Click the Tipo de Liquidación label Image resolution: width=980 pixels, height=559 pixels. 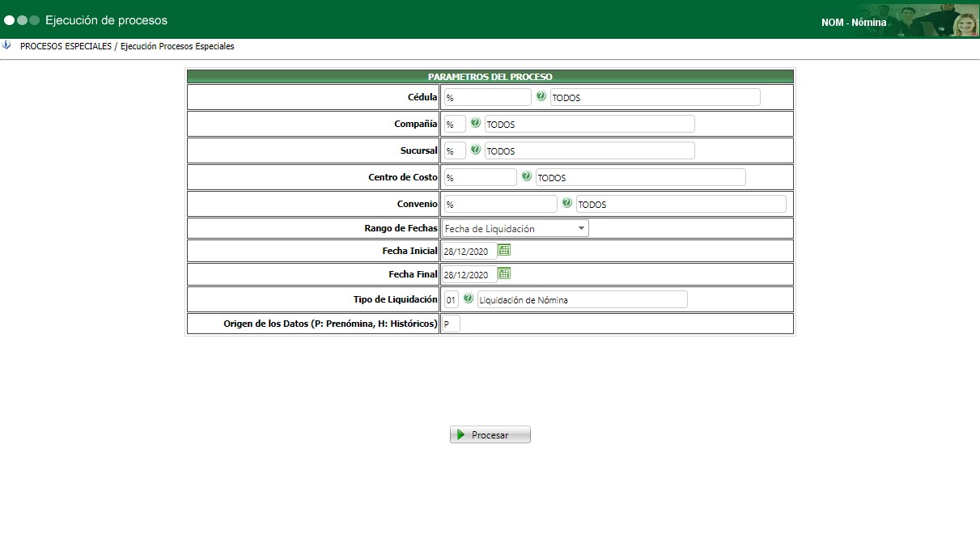tap(396, 299)
